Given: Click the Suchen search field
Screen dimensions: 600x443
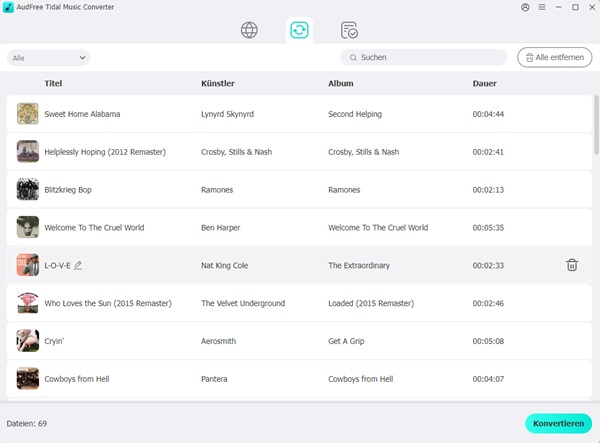Looking at the screenshot, I should 424,57.
